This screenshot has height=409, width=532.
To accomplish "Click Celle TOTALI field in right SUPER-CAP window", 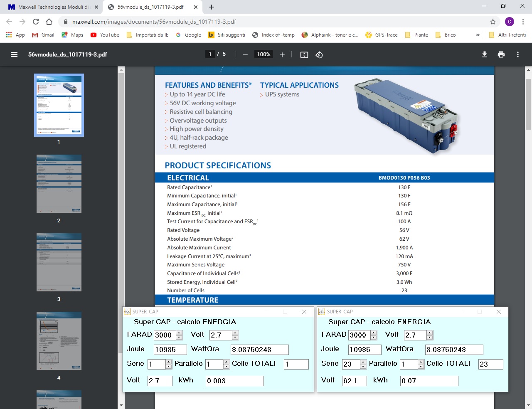I will point(491,364).
